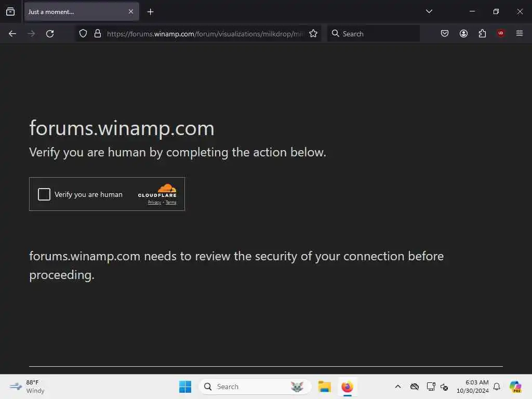This screenshot has width=532, height=399.
Task: Expand the list all tabs dropdown
Action: click(x=429, y=11)
